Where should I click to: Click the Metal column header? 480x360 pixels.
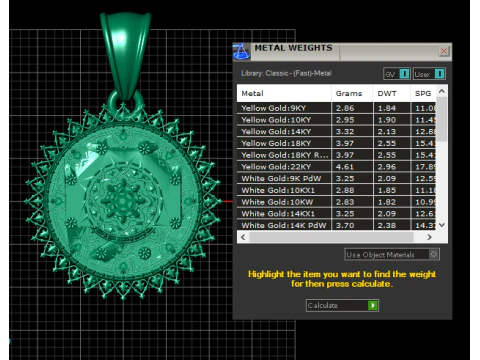[x=284, y=93]
